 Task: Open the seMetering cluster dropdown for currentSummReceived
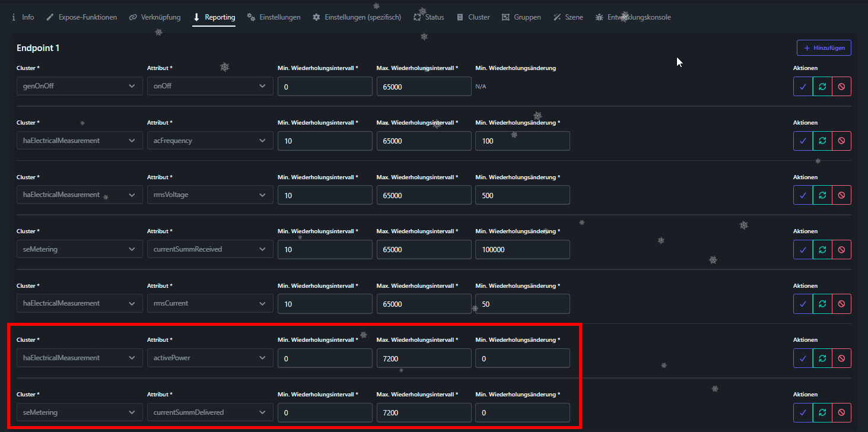(x=80, y=250)
